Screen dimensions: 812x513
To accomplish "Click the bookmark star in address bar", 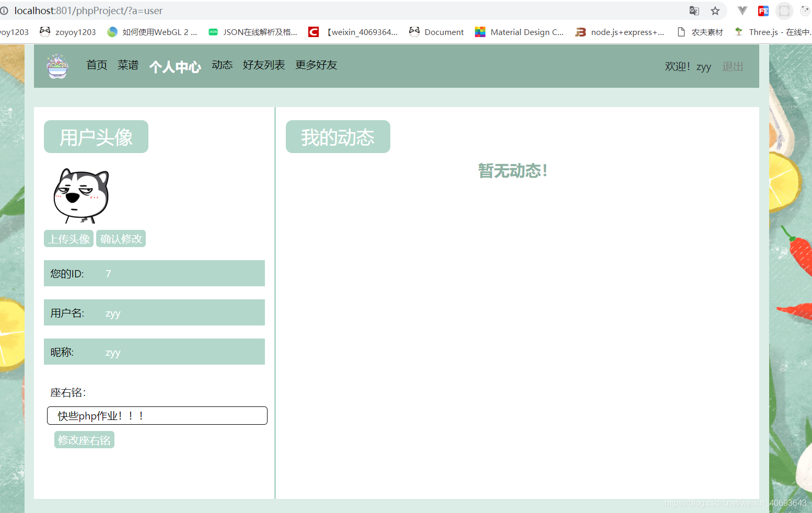I will click(x=715, y=10).
